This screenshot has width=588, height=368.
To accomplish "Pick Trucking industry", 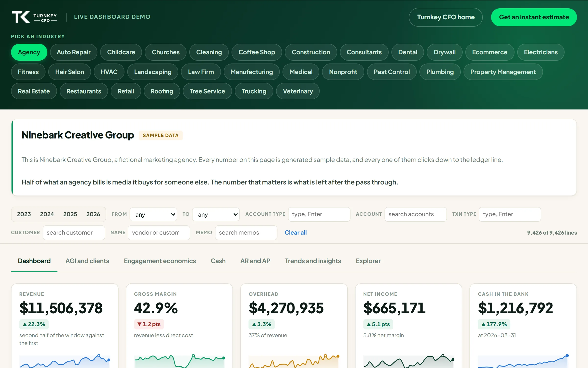I will [x=254, y=91].
